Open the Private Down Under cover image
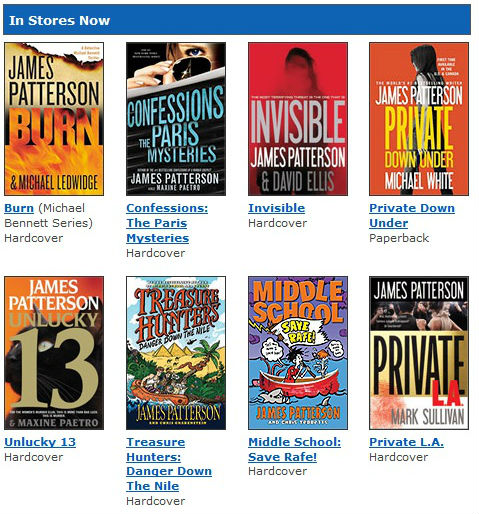This screenshot has width=479, height=514. 419,119
